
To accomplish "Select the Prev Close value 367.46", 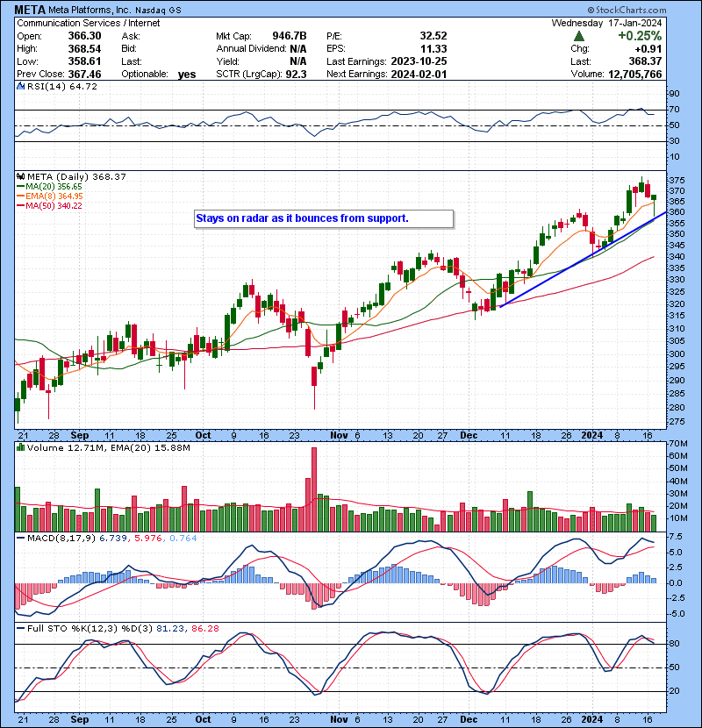I will [x=84, y=75].
